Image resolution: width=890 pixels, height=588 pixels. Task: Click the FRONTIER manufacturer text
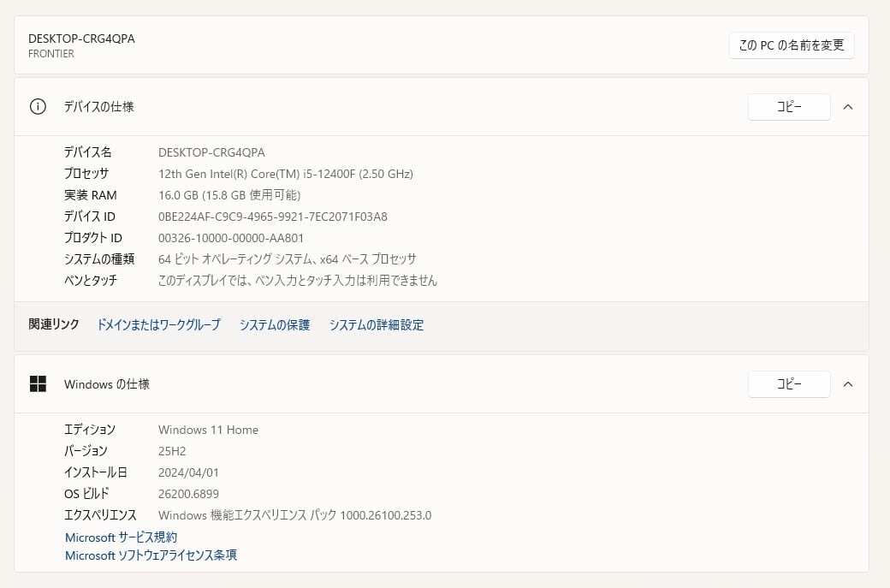(x=51, y=54)
